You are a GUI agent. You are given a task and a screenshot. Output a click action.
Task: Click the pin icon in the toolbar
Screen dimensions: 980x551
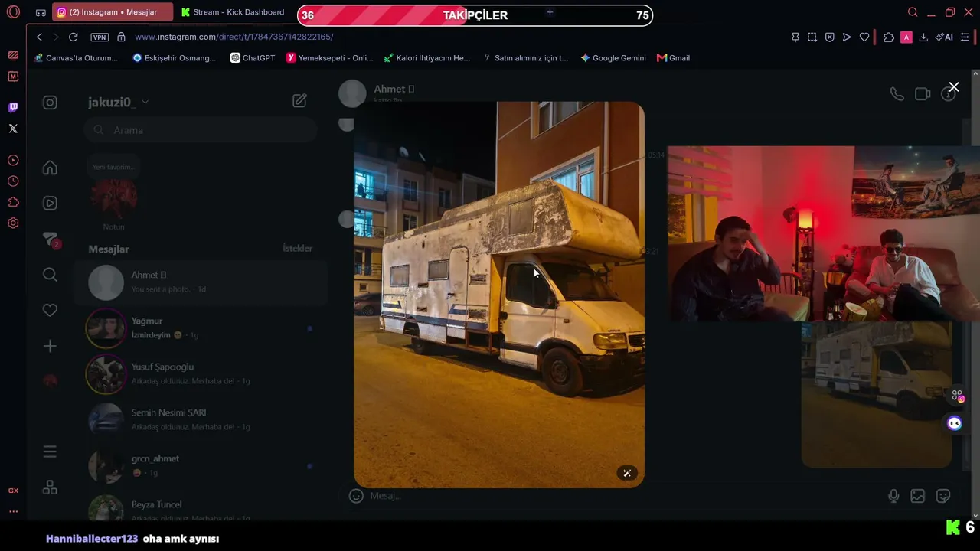pyautogui.click(x=795, y=37)
